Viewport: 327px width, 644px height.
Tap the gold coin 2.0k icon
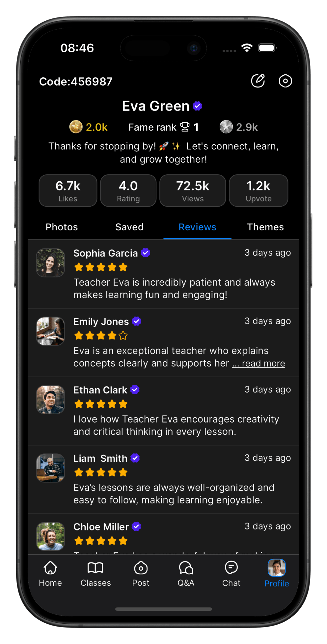[76, 127]
